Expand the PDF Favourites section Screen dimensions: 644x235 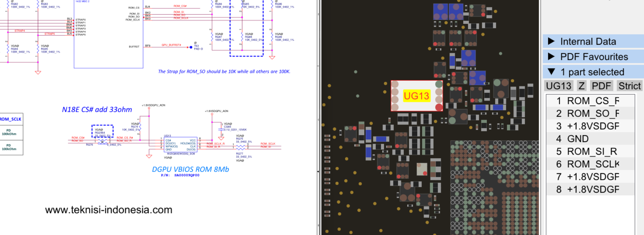[593, 57]
